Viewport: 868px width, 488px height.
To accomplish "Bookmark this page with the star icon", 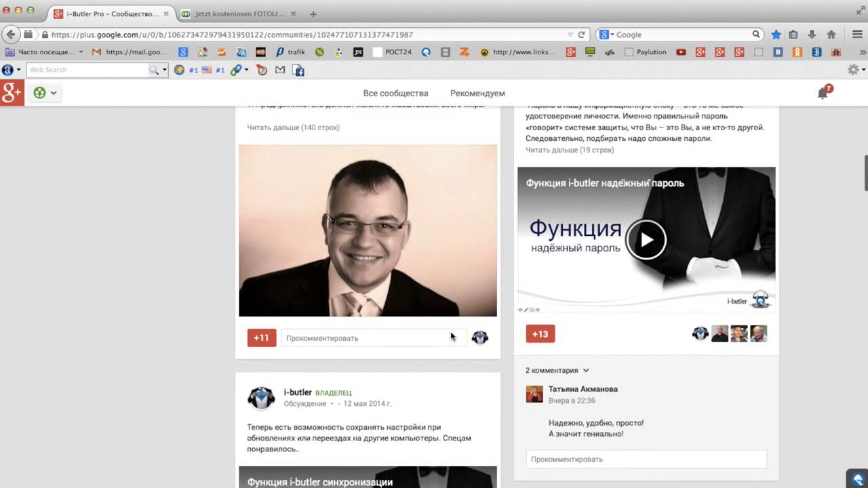I will pos(776,35).
